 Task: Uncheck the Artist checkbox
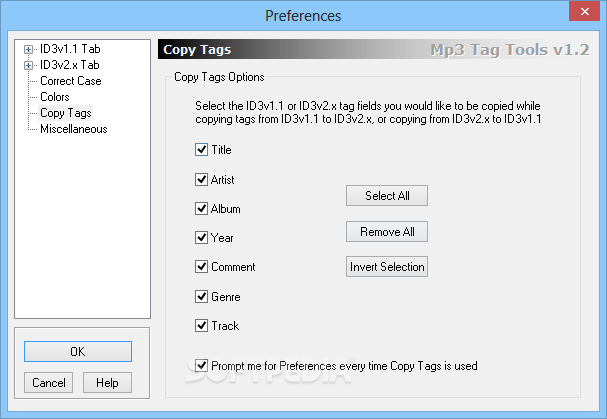click(x=201, y=179)
